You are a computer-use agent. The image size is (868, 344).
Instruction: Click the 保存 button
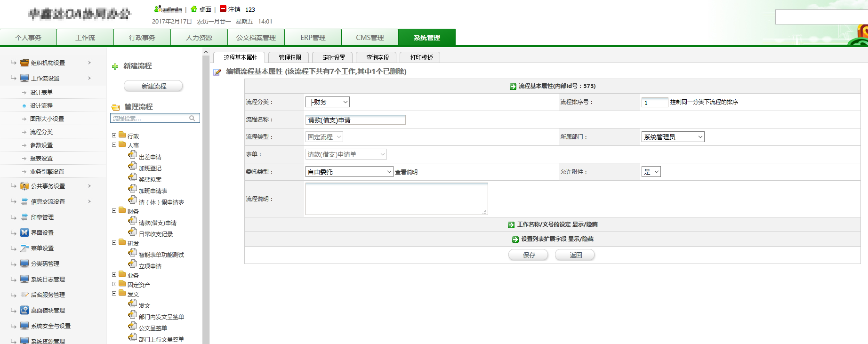[x=528, y=255]
